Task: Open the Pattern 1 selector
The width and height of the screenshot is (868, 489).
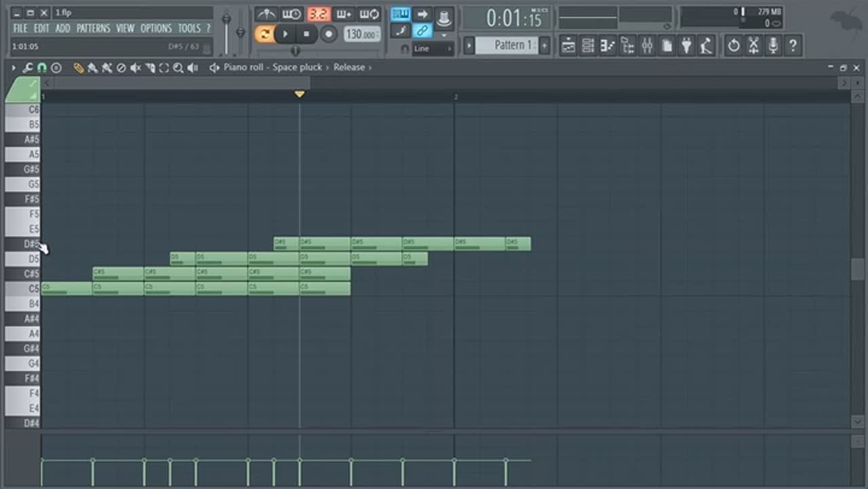Action: [x=507, y=45]
